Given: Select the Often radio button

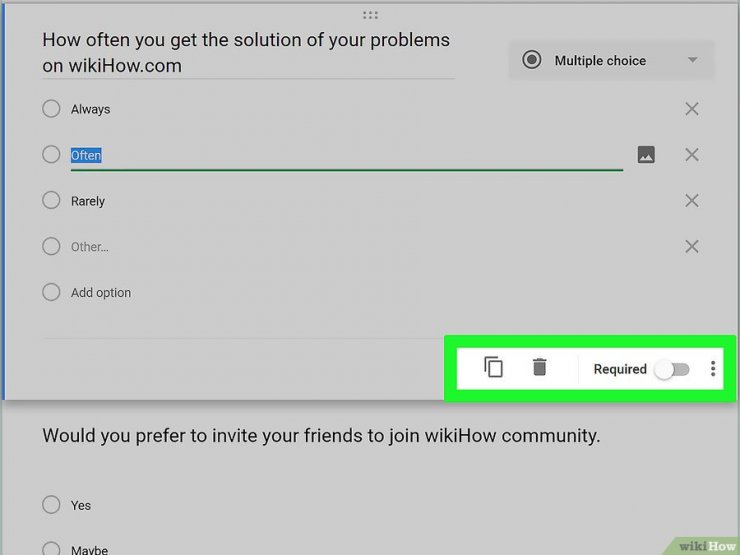Looking at the screenshot, I should pos(51,154).
